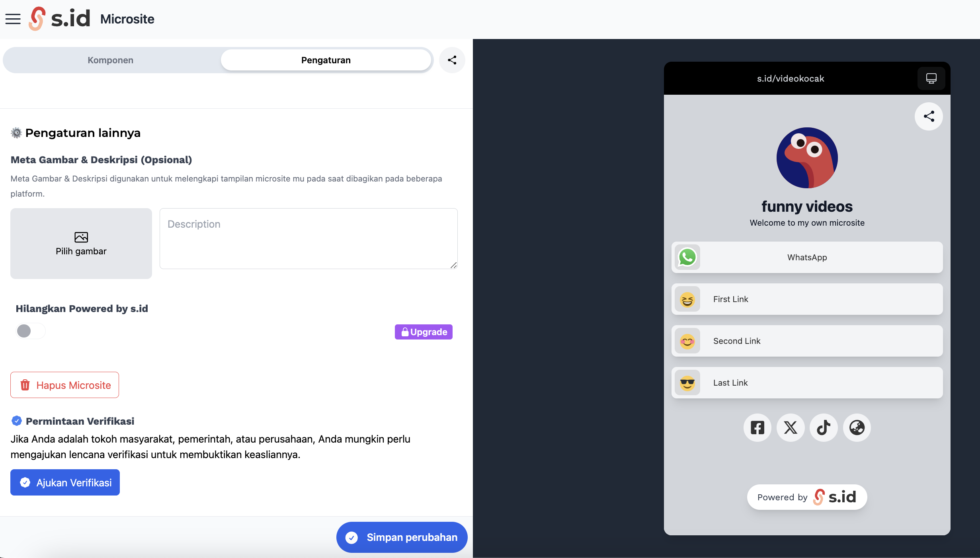Click Hapus Microsite button
980x558 pixels.
[x=64, y=385]
